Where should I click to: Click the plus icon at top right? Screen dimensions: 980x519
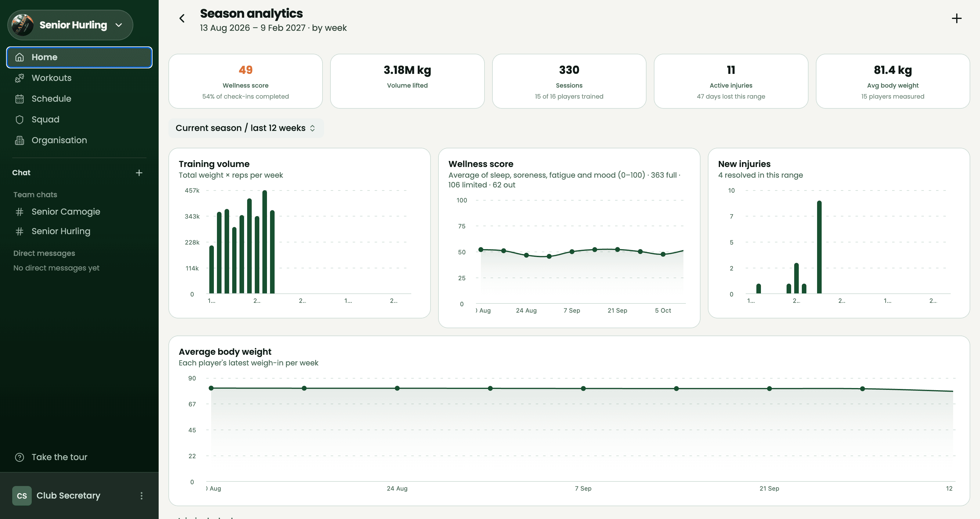point(957,18)
